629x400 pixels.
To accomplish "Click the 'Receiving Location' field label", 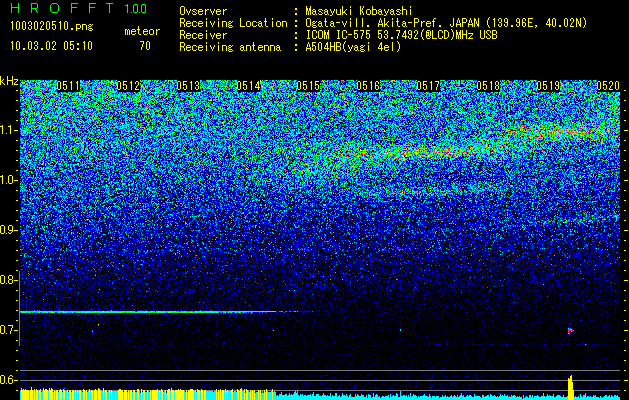I will tap(233, 23).
